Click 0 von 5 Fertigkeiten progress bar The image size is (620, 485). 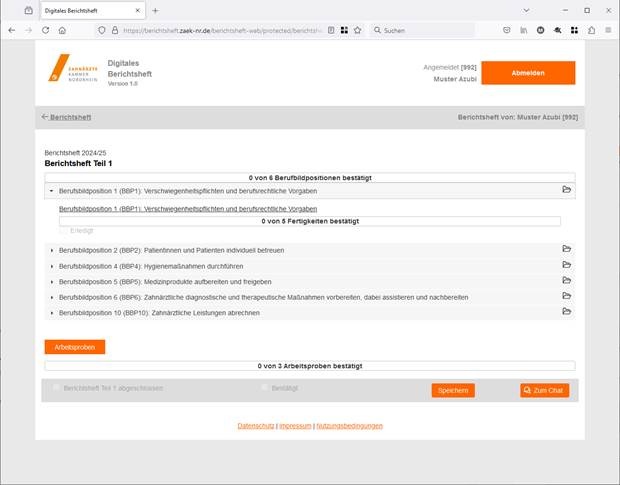pos(310,221)
